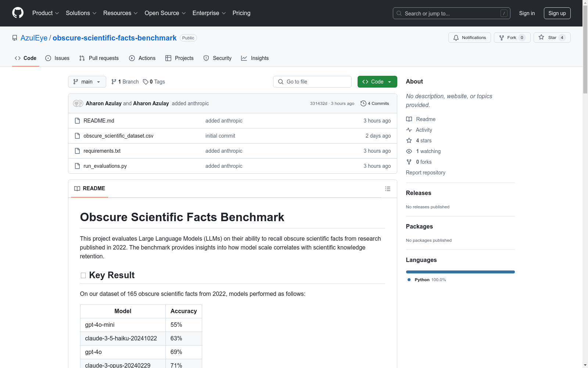
Task: Open the main branch selector dropdown
Action: tap(87, 82)
